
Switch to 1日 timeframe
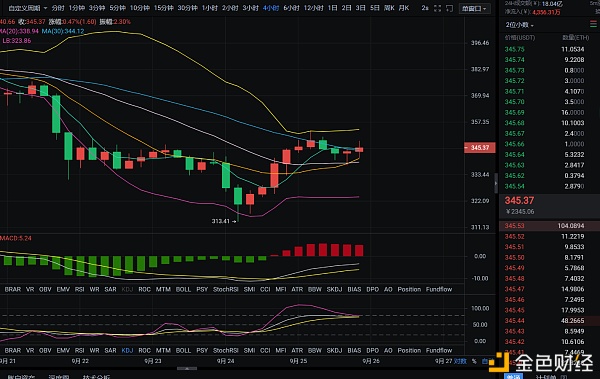(333, 8)
